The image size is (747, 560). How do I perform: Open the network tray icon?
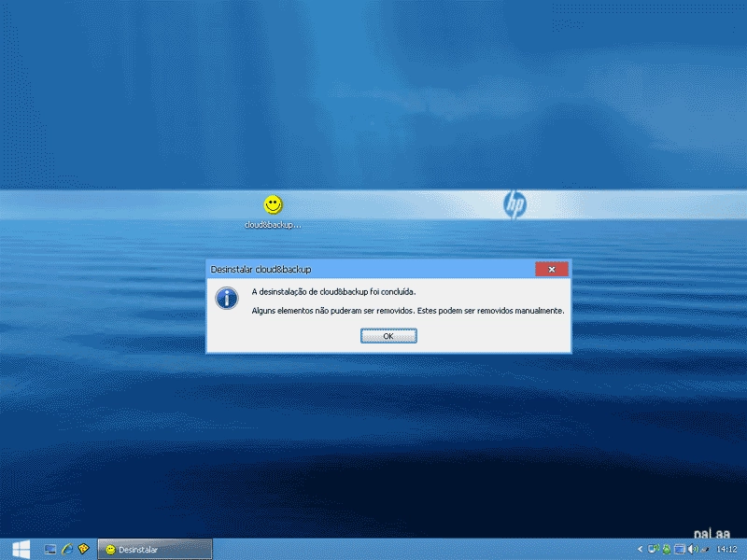pyautogui.click(x=653, y=549)
